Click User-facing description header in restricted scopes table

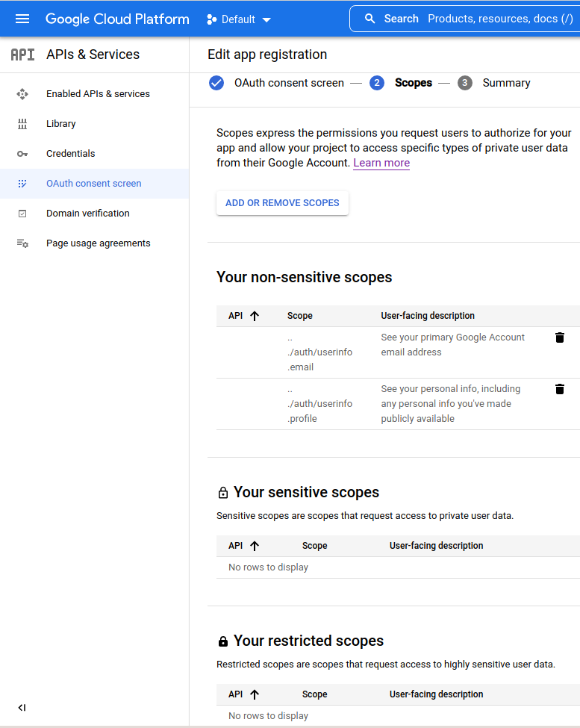[x=436, y=694]
